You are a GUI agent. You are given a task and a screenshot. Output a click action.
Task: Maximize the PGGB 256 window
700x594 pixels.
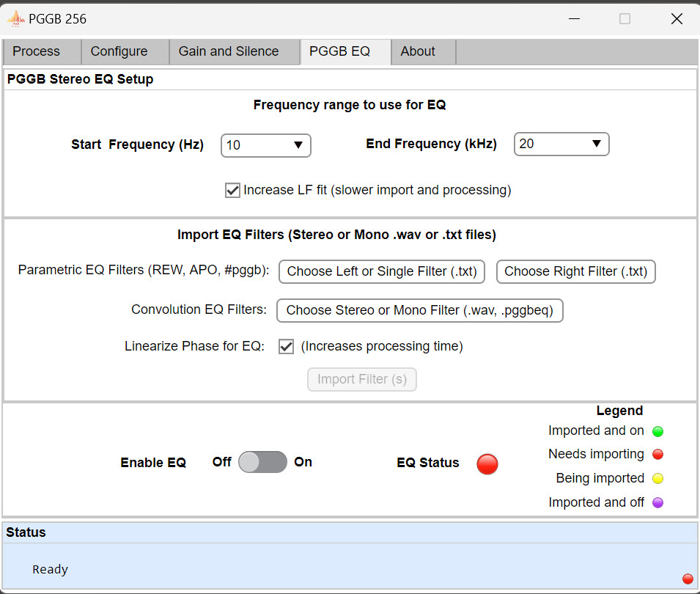click(x=625, y=19)
